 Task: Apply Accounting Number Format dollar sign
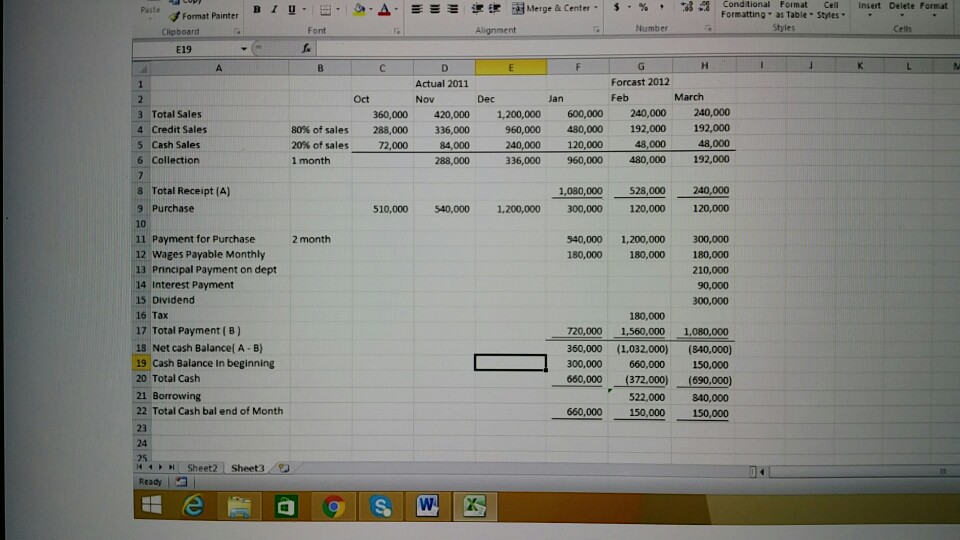coord(617,7)
